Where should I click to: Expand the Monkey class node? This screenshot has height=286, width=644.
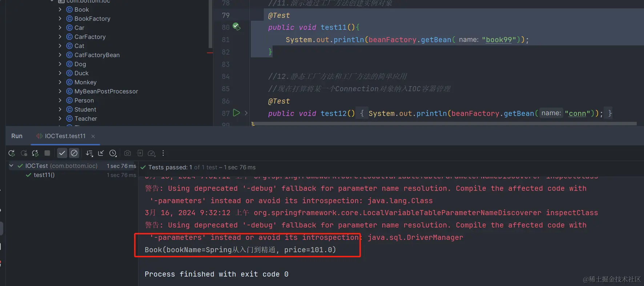click(60, 82)
